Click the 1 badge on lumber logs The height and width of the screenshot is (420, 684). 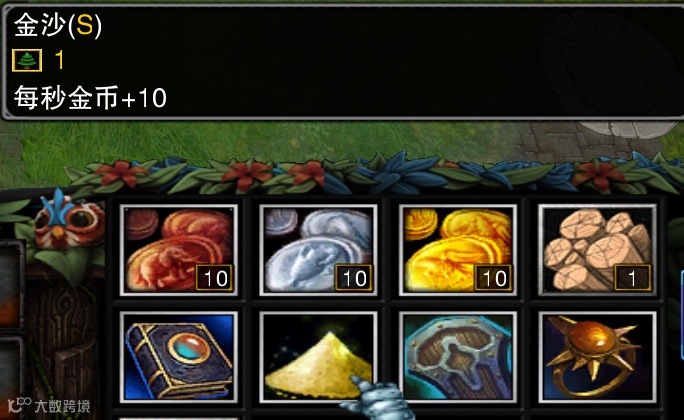tap(633, 277)
